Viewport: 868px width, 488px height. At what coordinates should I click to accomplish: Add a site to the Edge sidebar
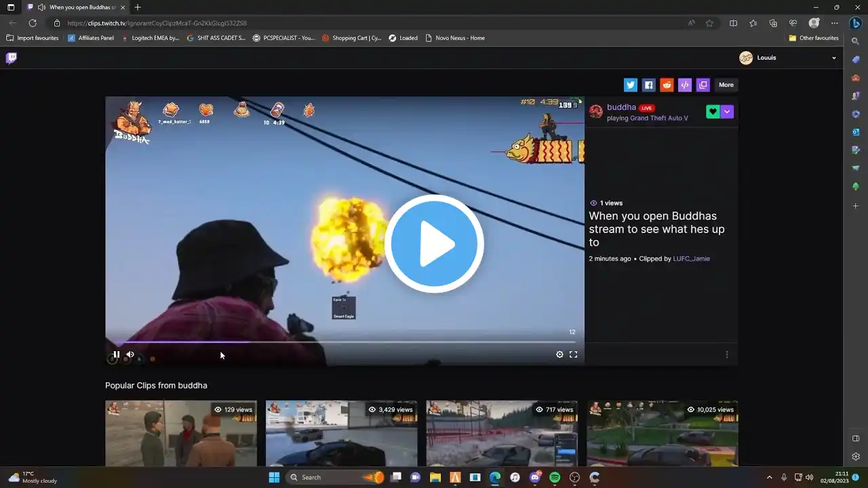(856, 205)
